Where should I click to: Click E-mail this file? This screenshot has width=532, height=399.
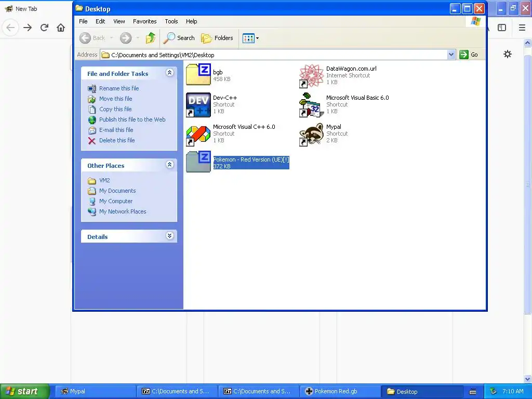tap(116, 130)
